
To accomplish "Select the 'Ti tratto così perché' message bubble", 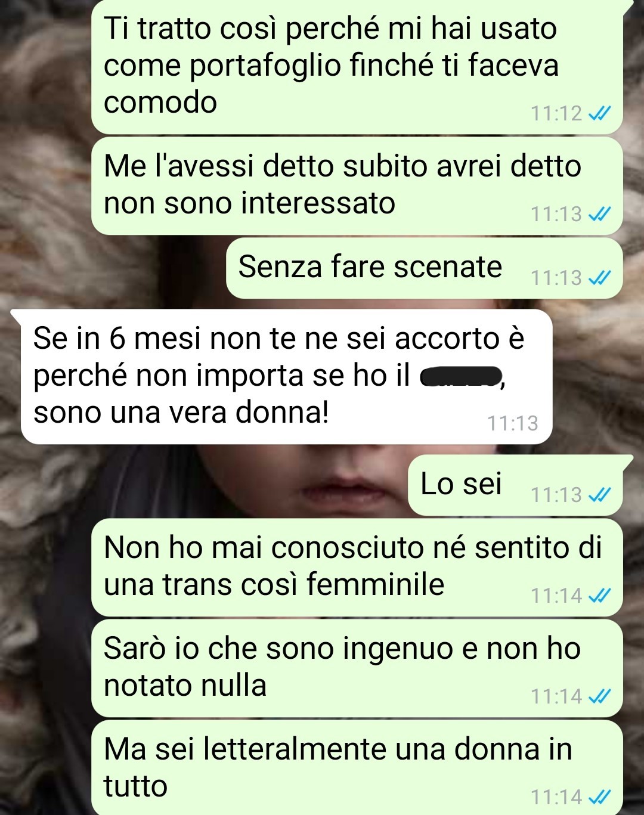I will [357, 67].
